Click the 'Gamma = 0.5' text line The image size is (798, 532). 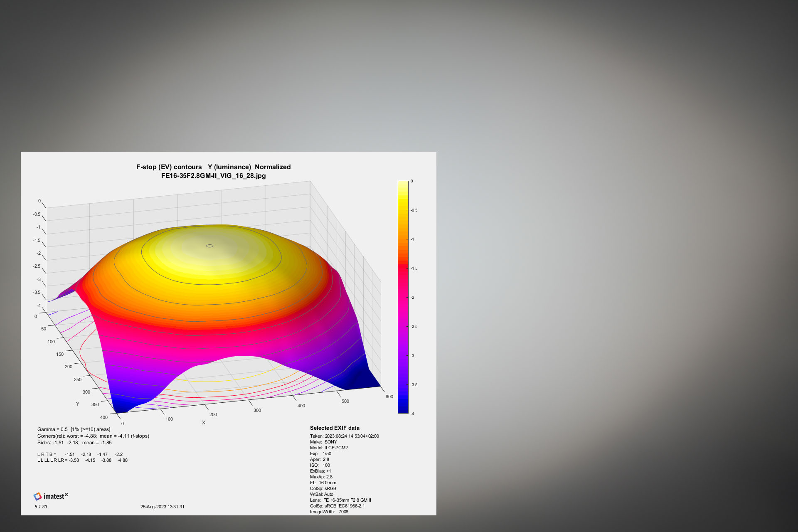74,430
